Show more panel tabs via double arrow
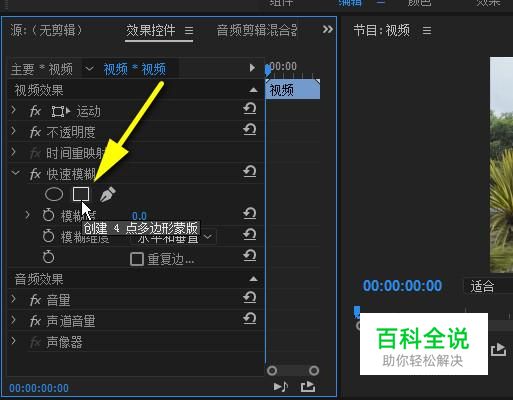Screen dimensions: 513x400 327,29
